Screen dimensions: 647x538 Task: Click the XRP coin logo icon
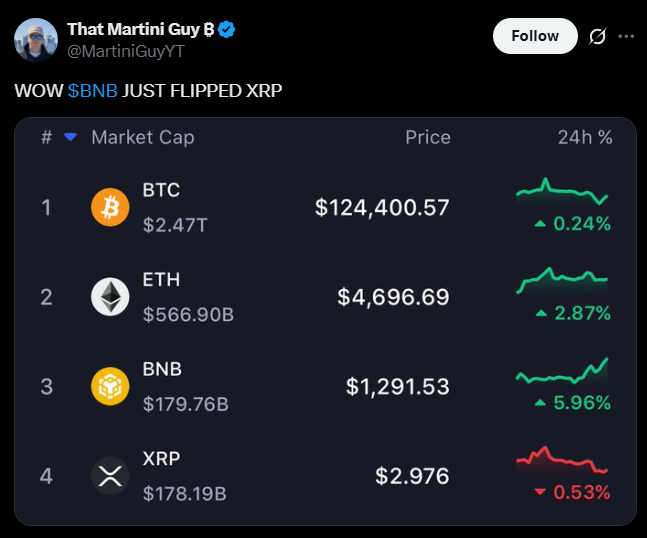click(110, 475)
